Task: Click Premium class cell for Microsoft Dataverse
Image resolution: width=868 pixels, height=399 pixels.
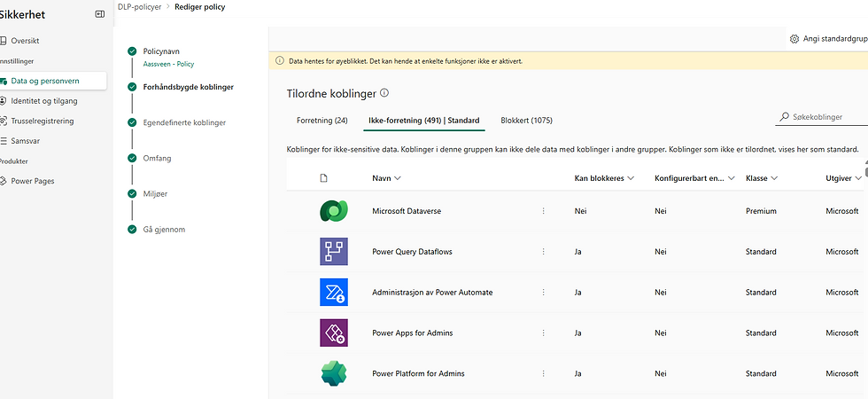Action: tap(761, 211)
